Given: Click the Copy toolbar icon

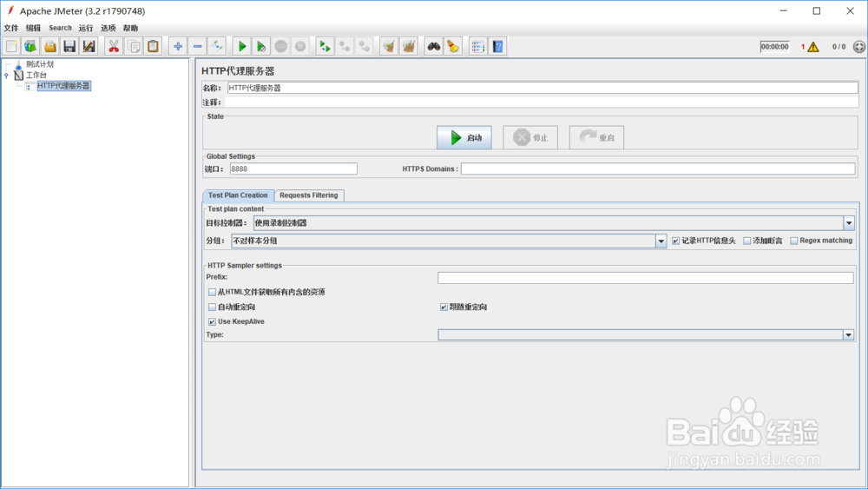Looking at the screenshot, I should click(x=134, y=47).
